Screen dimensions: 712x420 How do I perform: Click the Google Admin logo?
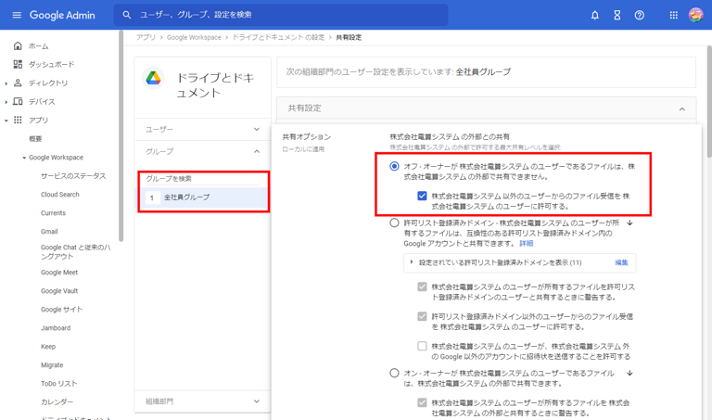pyautogui.click(x=62, y=15)
